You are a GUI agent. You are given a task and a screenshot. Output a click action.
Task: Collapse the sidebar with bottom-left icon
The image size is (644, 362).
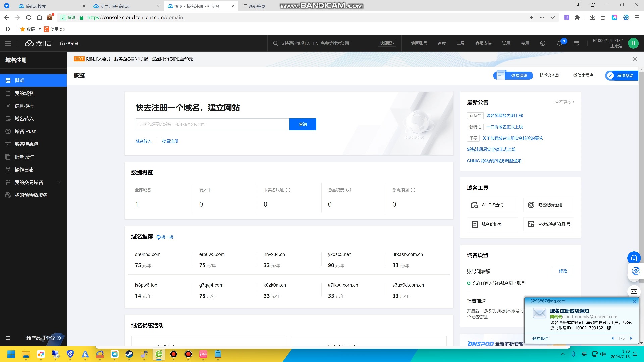click(x=8, y=338)
